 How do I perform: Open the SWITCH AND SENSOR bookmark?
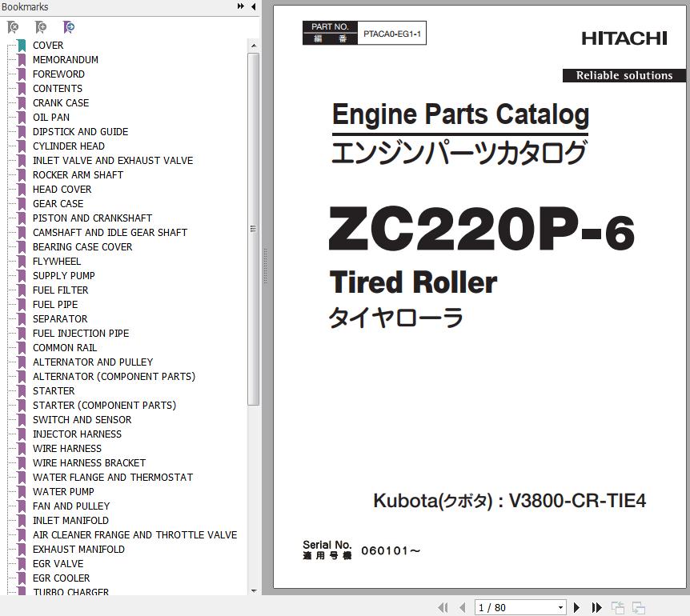(82, 420)
